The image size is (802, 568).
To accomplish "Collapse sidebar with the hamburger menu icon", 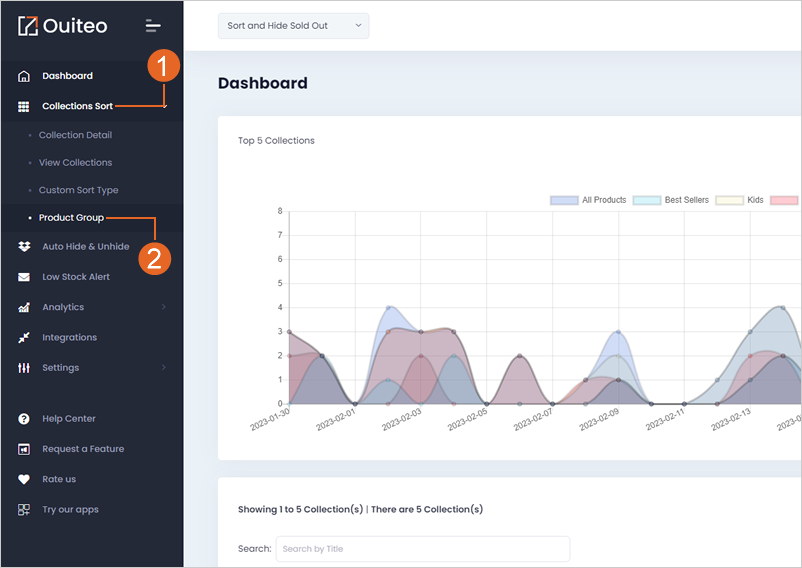I will (x=153, y=26).
